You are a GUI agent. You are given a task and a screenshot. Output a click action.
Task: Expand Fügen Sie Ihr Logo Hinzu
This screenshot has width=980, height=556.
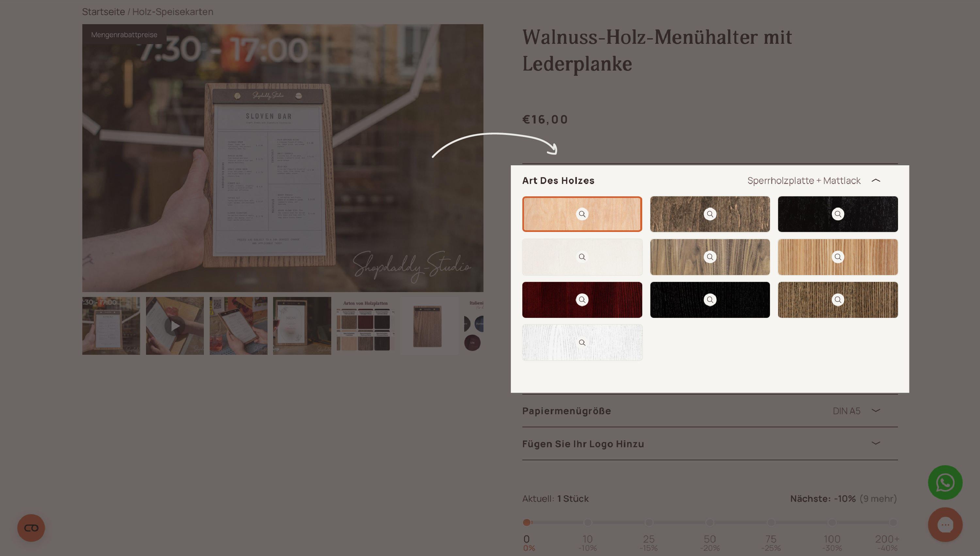(x=710, y=443)
